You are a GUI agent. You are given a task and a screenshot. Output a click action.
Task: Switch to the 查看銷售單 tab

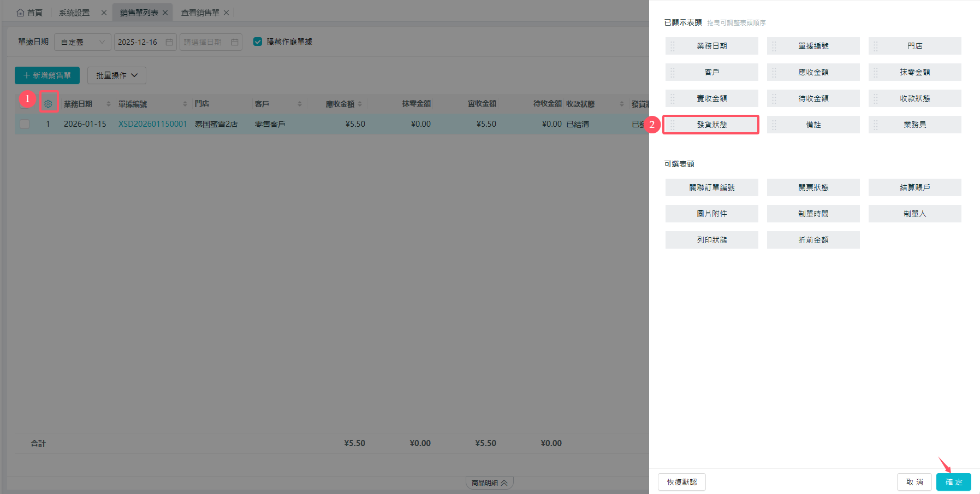[x=200, y=13]
